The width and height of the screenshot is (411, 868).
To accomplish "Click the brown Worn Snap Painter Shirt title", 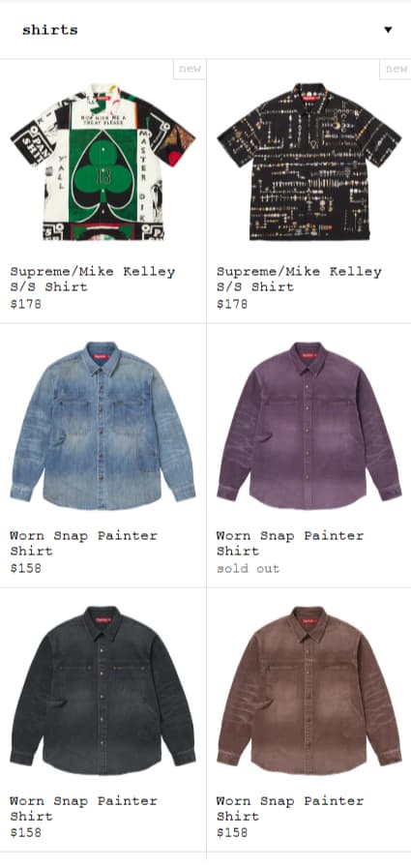I will 290,808.
